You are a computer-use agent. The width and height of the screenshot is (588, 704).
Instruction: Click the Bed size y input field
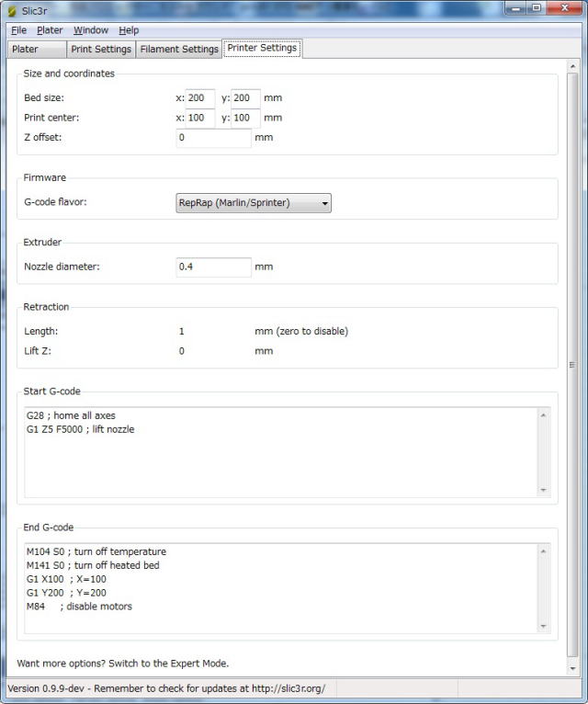click(245, 97)
